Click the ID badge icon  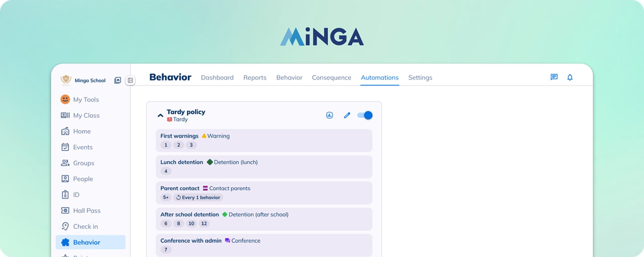pos(65,194)
